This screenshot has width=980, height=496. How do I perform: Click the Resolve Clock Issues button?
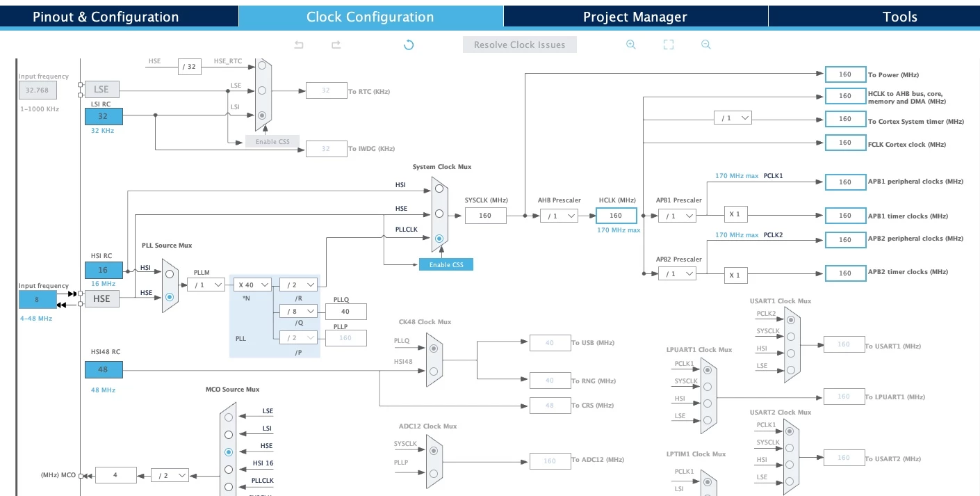pos(520,45)
